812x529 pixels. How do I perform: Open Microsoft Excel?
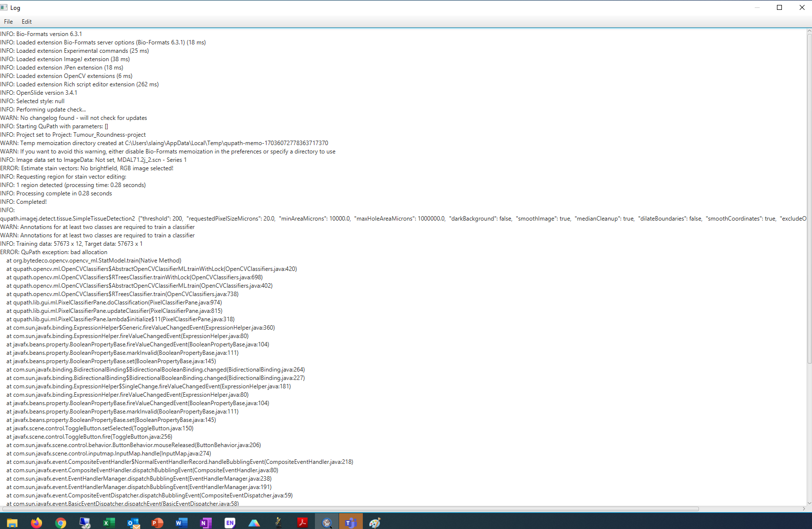109,522
